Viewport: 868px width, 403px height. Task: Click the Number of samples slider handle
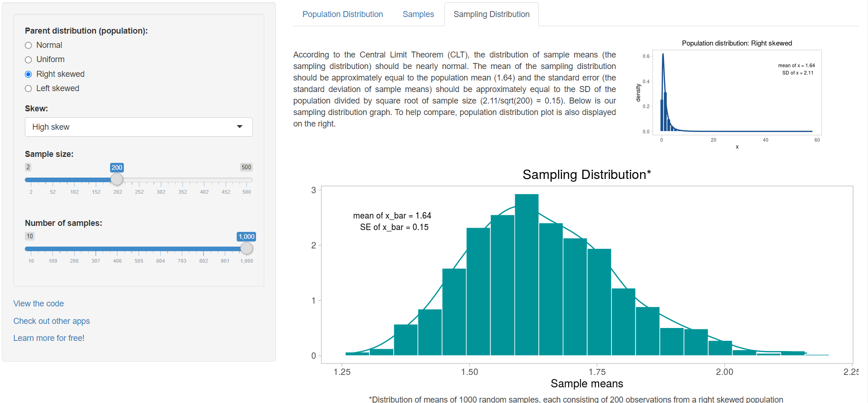pyautogui.click(x=247, y=248)
